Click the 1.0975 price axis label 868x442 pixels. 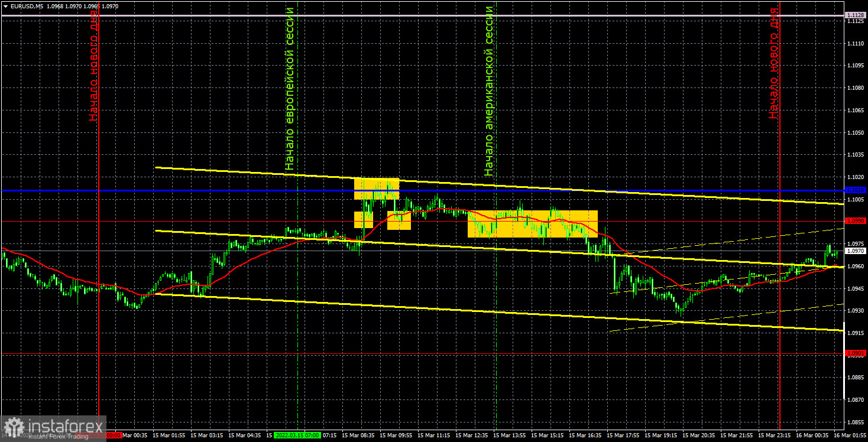click(856, 244)
